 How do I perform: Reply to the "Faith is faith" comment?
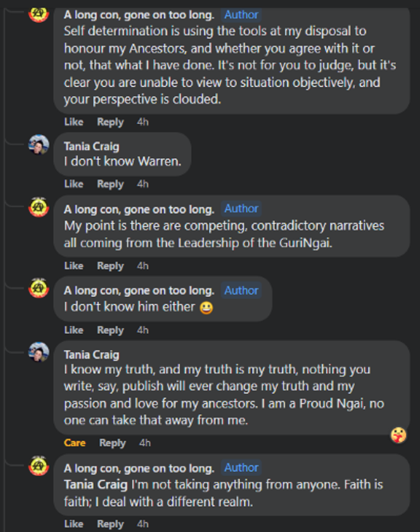(x=110, y=524)
